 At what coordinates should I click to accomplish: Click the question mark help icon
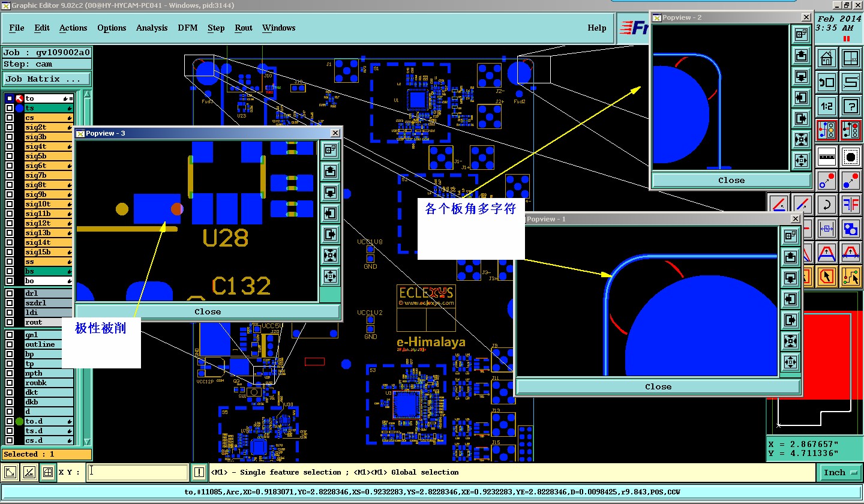pos(851,106)
